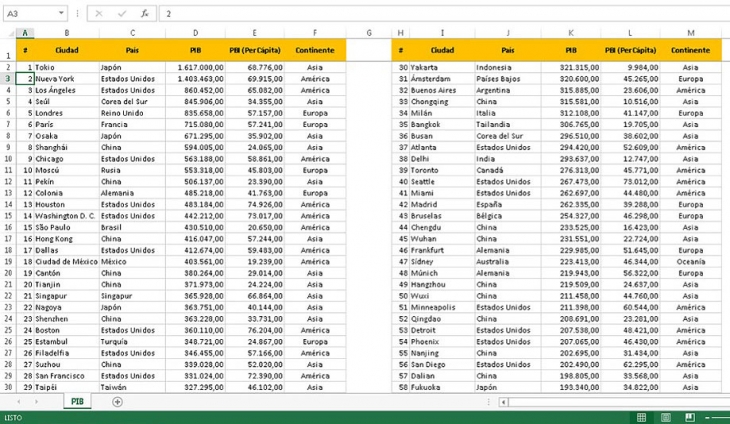Click the horizontal scrollbar left arrow
The width and height of the screenshot is (730, 424).
tap(503, 402)
